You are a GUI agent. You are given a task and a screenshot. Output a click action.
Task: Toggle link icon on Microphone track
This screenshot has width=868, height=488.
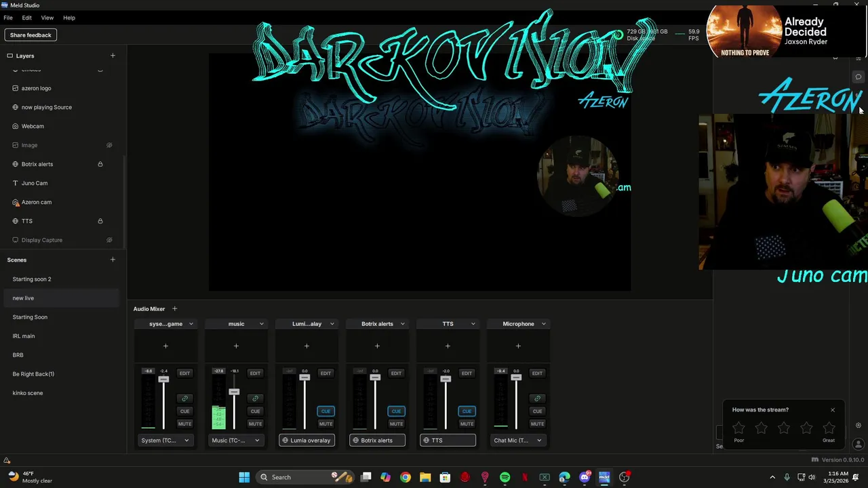pyautogui.click(x=537, y=399)
